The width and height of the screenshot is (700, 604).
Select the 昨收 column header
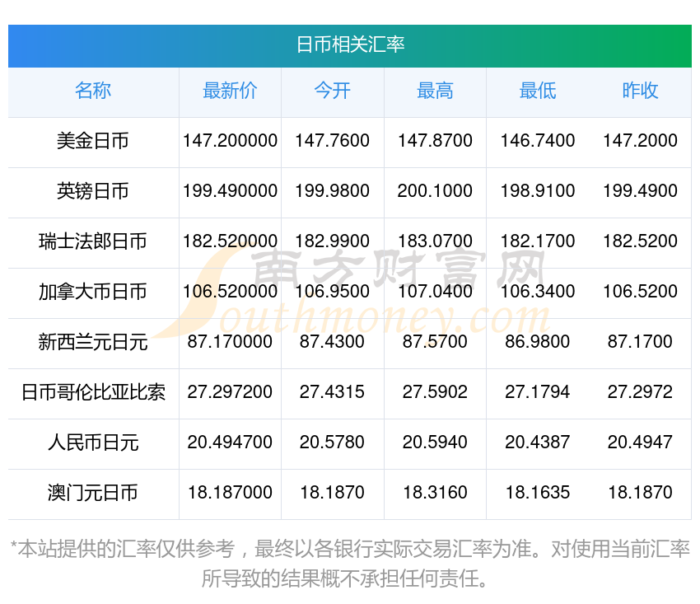(640, 91)
